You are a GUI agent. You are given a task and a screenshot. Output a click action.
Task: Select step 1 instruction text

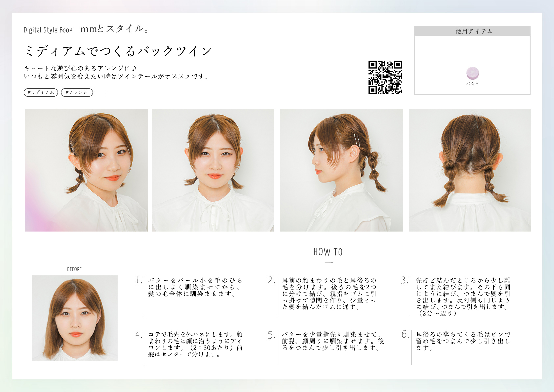195,287
